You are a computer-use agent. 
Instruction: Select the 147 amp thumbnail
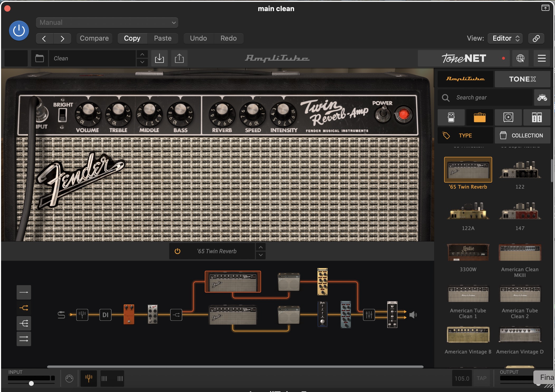[x=520, y=211]
